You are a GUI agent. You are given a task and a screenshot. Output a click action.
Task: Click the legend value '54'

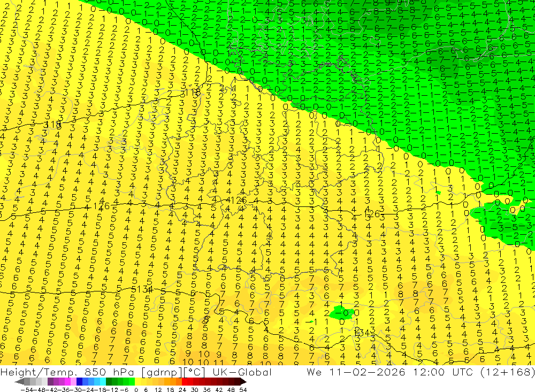point(243,390)
